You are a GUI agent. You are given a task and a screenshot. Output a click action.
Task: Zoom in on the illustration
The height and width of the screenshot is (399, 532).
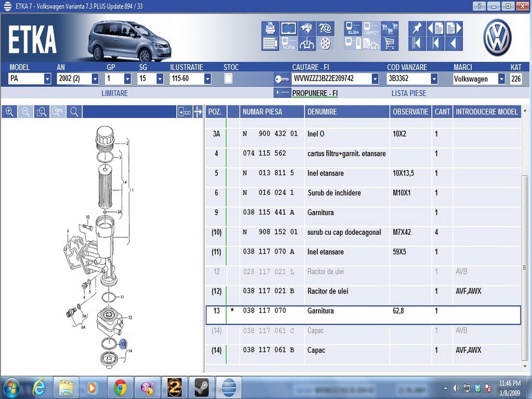click(x=9, y=112)
